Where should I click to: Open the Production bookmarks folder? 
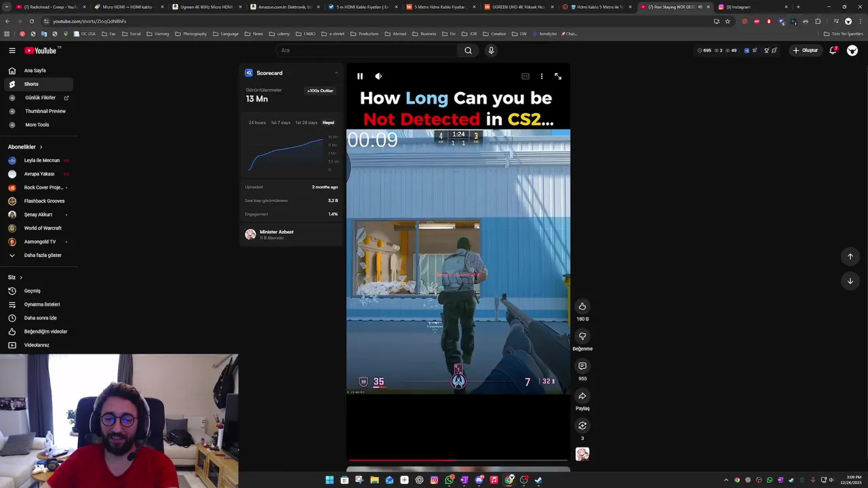(365, 33)
